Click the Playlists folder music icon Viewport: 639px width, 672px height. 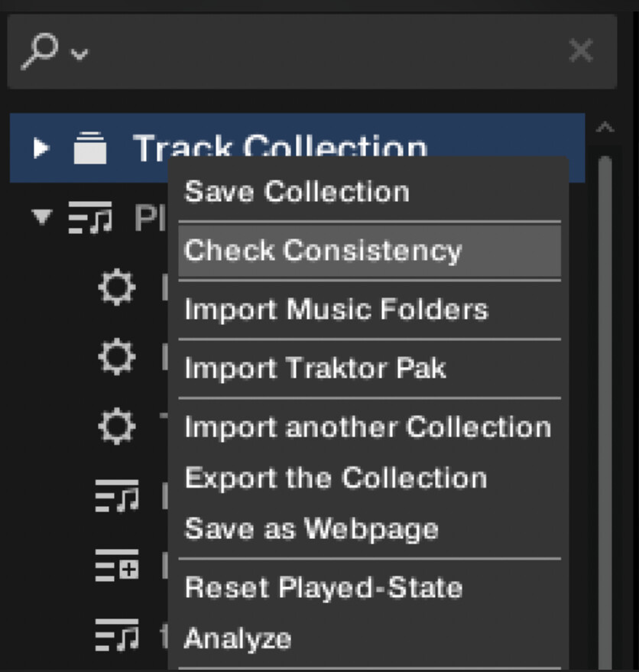pos(89,219)
